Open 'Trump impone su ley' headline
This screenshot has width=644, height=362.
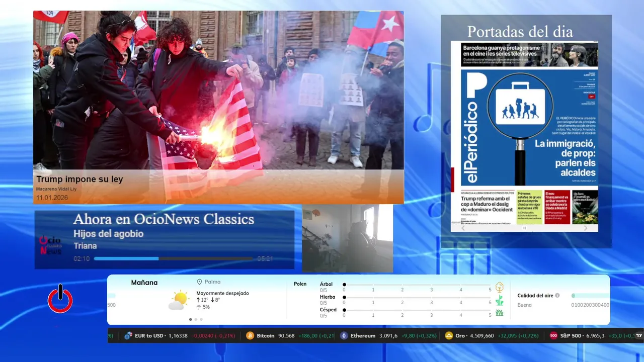point(79,179)
